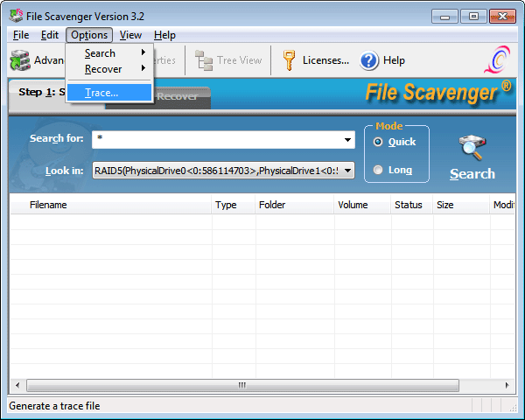525x420 pixels.
Task: Select the Long mode radio button
Action: point(378,170)
